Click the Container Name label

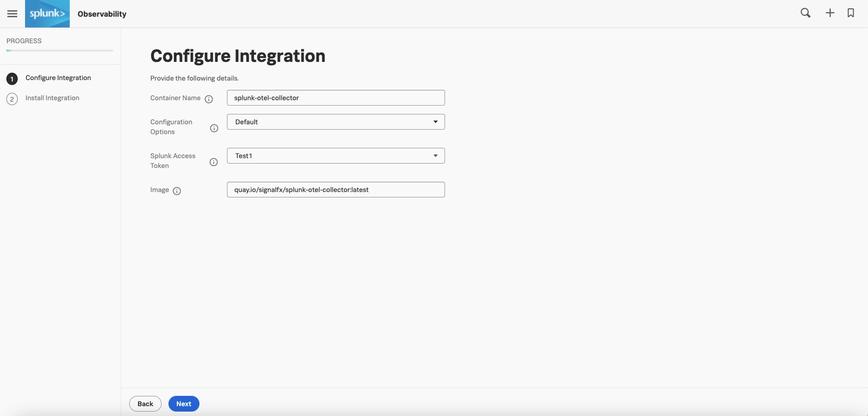pos(175,98)
